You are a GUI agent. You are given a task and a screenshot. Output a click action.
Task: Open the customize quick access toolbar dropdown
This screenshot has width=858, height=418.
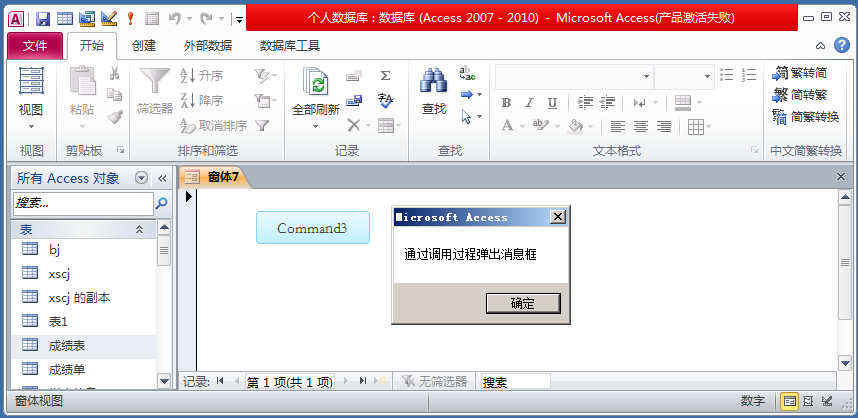[x=239, y=20]
